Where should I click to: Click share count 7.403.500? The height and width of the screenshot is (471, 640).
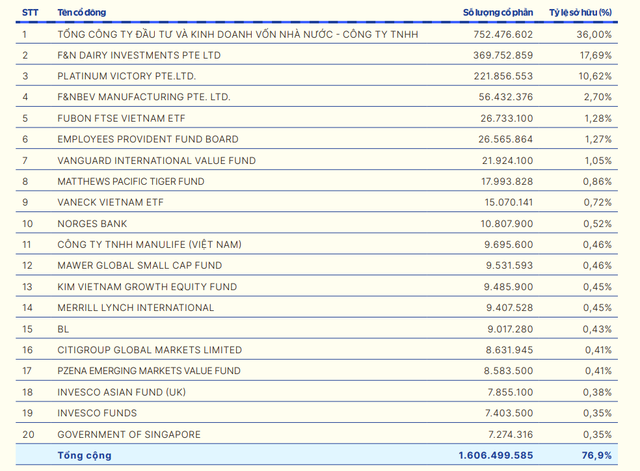coord(509,413)
